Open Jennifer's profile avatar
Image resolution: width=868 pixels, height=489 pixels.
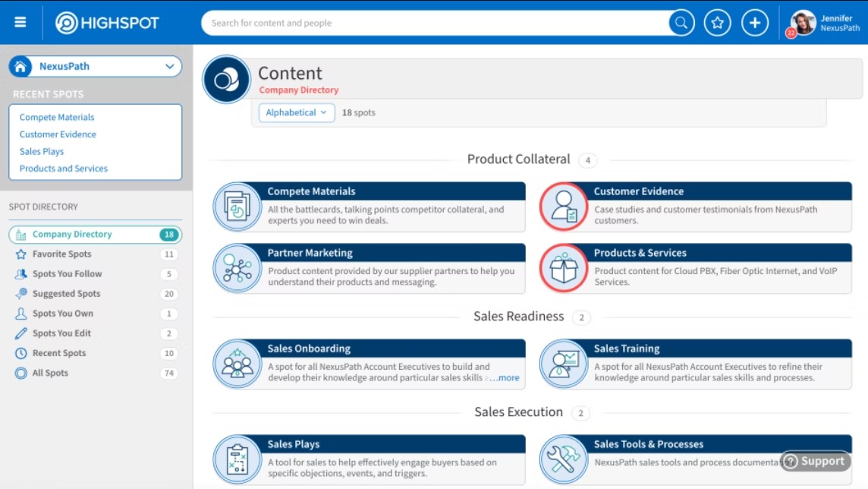(x=803, y=23)
